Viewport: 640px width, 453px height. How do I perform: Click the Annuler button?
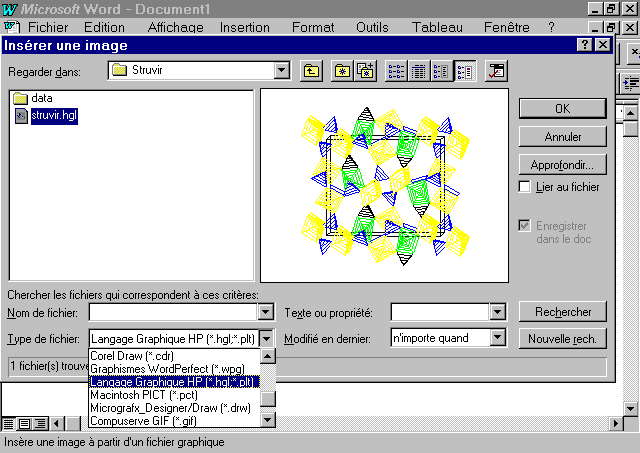point(562,137)
